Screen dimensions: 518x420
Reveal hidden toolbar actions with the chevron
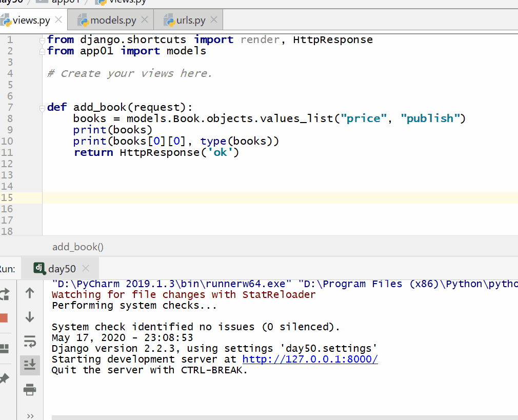click(29, 416)
